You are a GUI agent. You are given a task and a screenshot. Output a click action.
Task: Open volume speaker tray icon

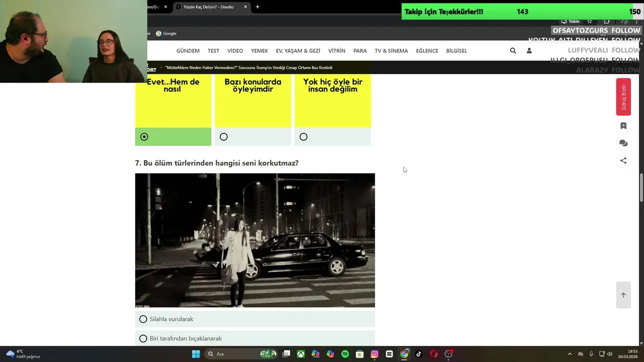(610, 354)
